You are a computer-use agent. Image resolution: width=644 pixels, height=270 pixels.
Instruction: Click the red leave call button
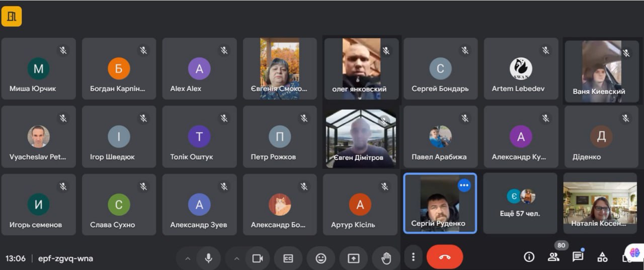pos(445,257)
